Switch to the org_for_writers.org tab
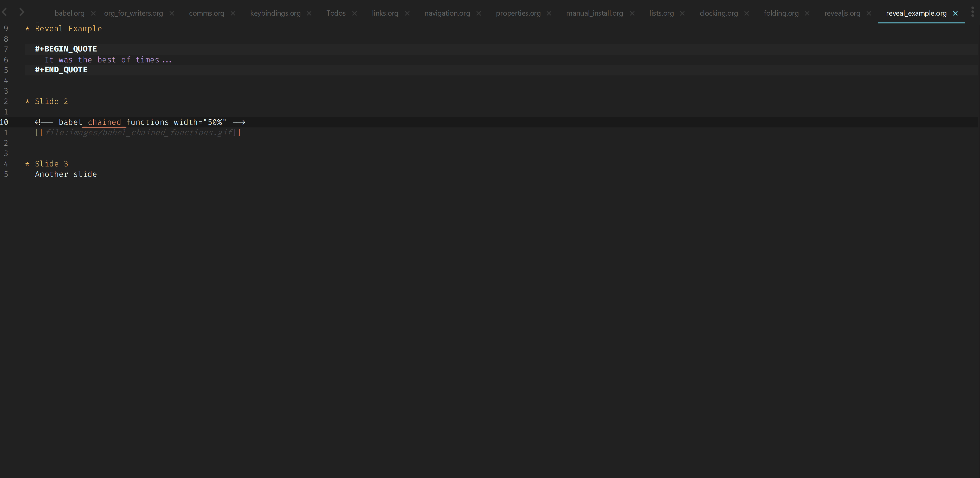The height and width of the screenshot is (478, 980). pyautogui.click(x=133, y=13)
